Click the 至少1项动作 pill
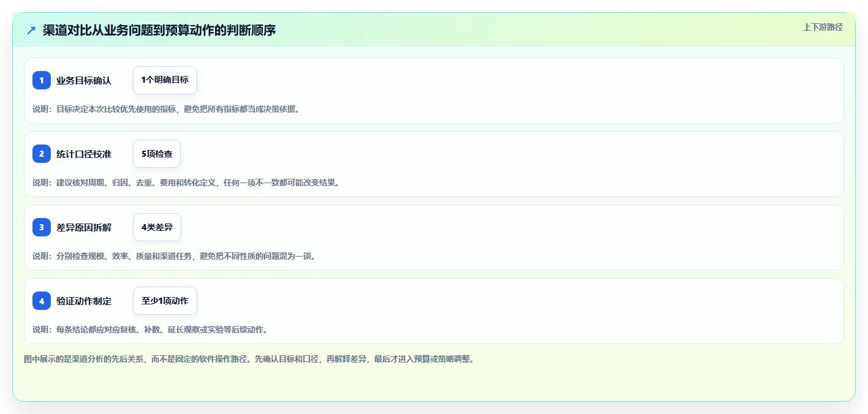This screenshot has height=414, width=868. point(165,301)
